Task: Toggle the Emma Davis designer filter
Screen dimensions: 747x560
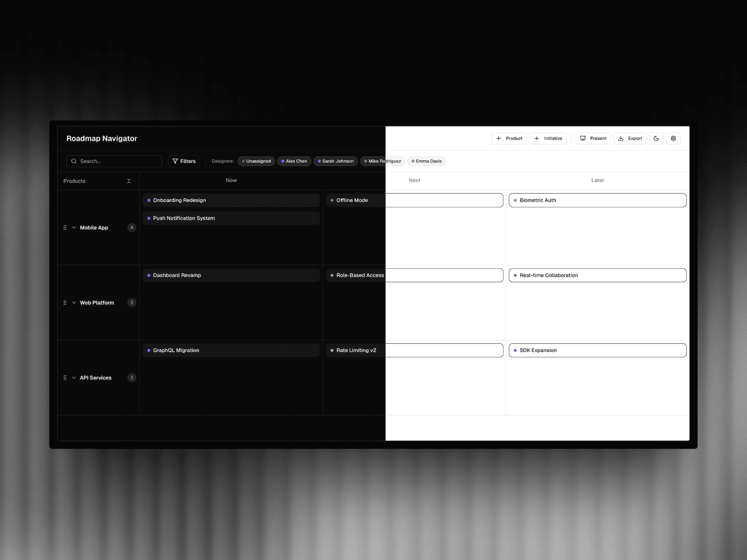Action: coord(427,161)
